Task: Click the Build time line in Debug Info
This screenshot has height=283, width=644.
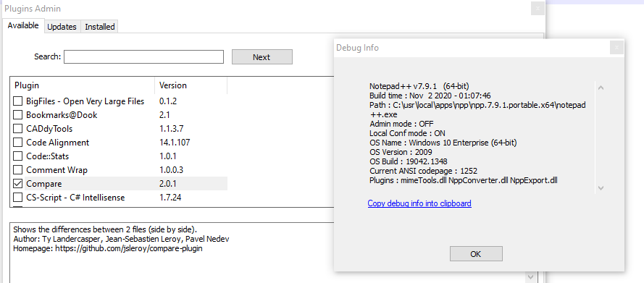Action: [430, 96]
